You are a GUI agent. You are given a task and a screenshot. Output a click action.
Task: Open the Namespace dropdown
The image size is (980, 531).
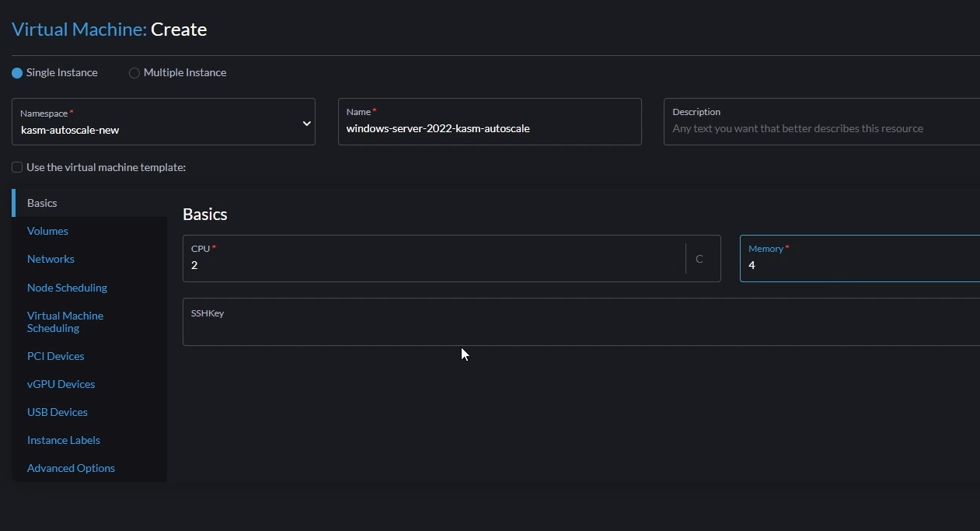[305, 122]
